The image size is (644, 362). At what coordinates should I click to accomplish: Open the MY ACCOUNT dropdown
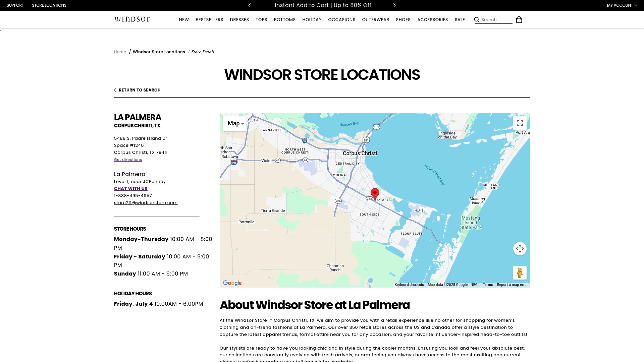point(622,5)
